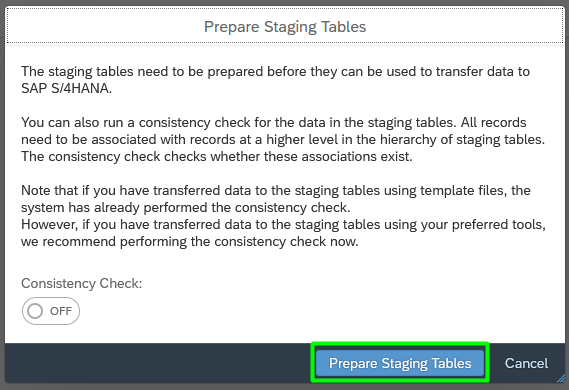The width and height of the screenshot is (569, 390).
Task: Click the round knob of the OFF switch
Action: click(x=35, y=311)
